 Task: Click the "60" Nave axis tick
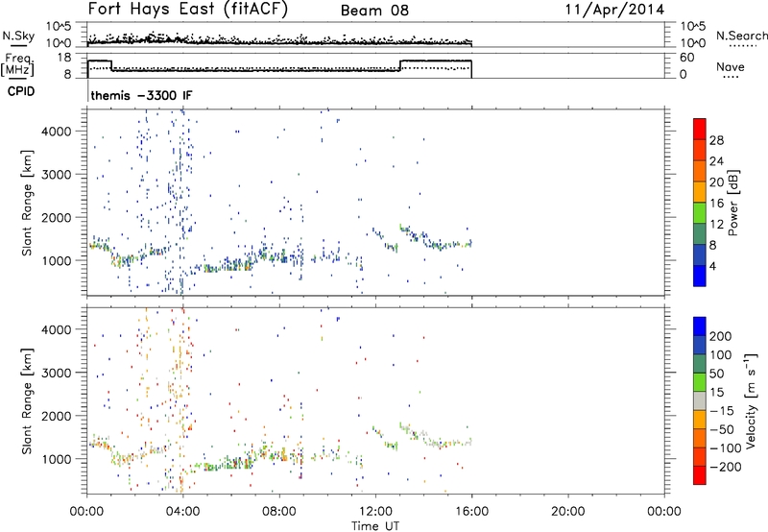(687, 58)
